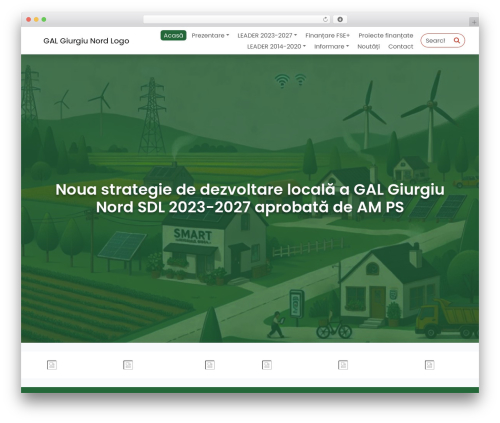This screenshot has width=500, height=423.
Task: Open the Proiecte finanțate page
Action: coord(386,35)
